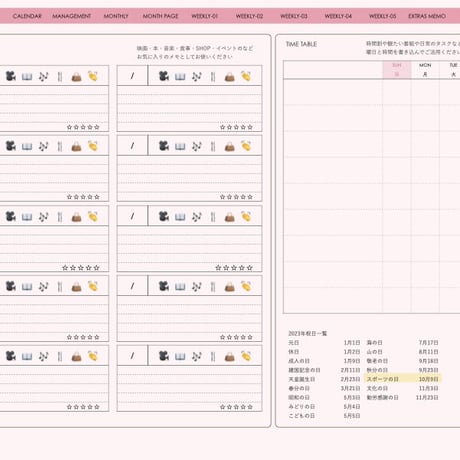Image resolution: width=460 pixels, height=460 pixels.
Task: Select movie camera icon in top left-column memo card
Action: pos(11,76)
